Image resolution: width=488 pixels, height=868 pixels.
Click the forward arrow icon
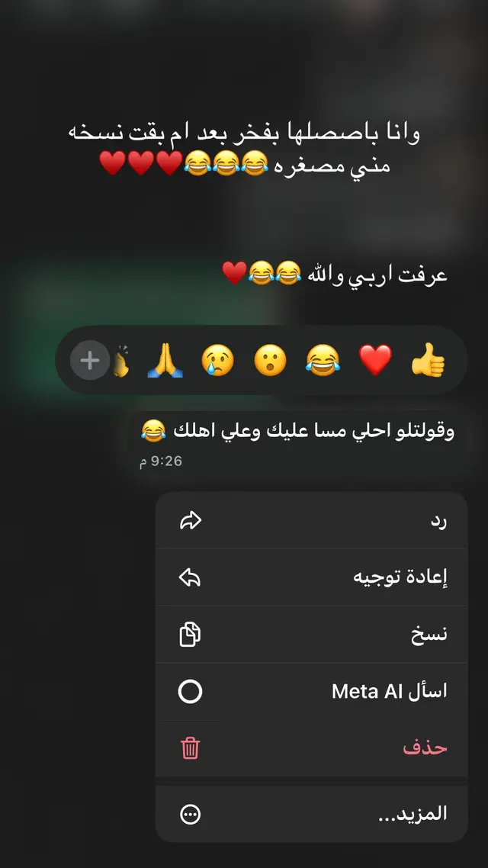(x=191, y=578)
